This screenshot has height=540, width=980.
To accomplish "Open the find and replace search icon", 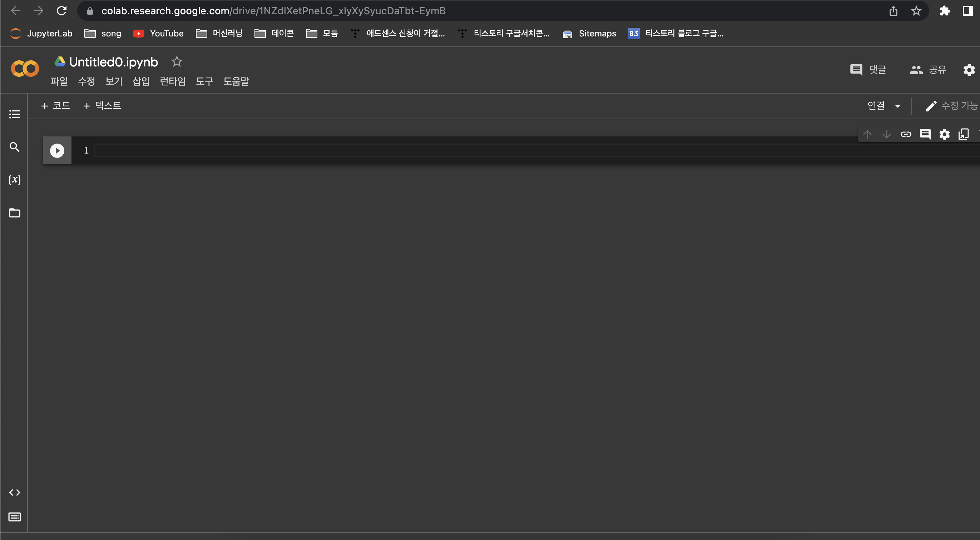I will pos(14,147).
